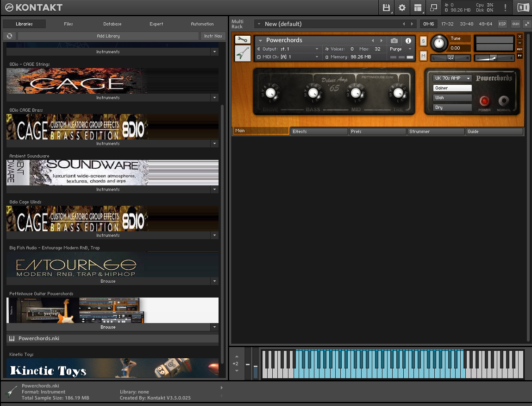This screenshot has width=532, height=406.
Task: Click the Instr Nav button
Action: [x=213, y=36]
